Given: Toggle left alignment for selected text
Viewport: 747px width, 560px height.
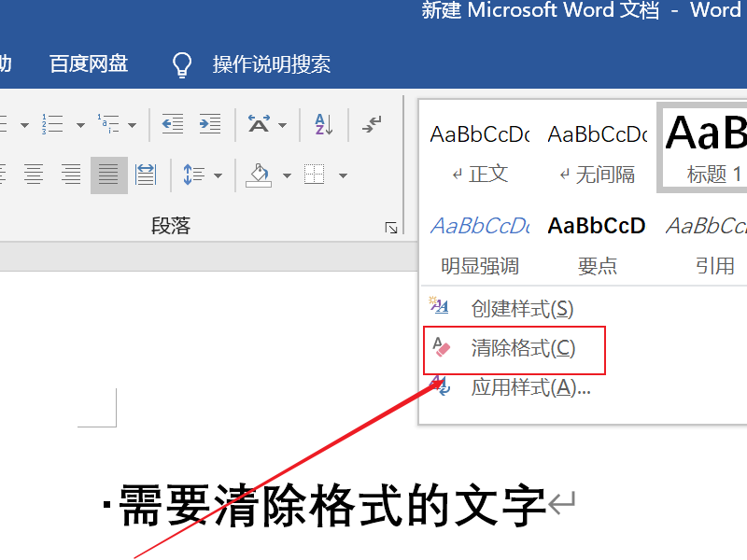Looking at the screenshot, I should [3, 175].
